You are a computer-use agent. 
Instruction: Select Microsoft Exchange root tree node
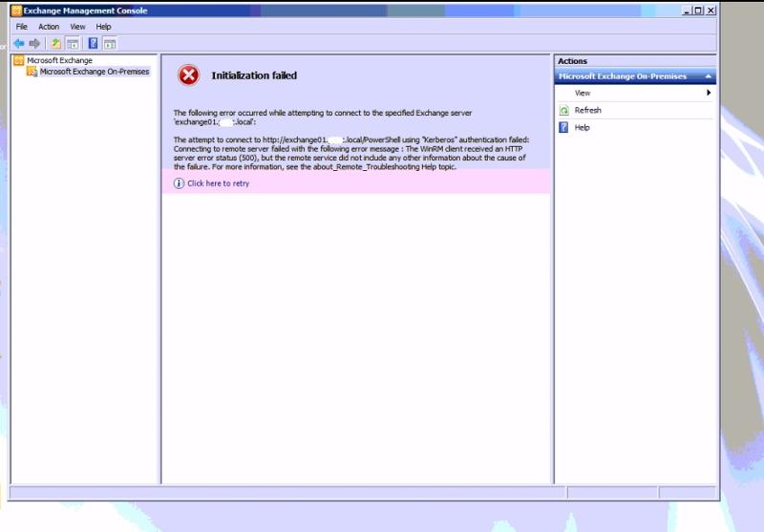[x=59, y=60]
